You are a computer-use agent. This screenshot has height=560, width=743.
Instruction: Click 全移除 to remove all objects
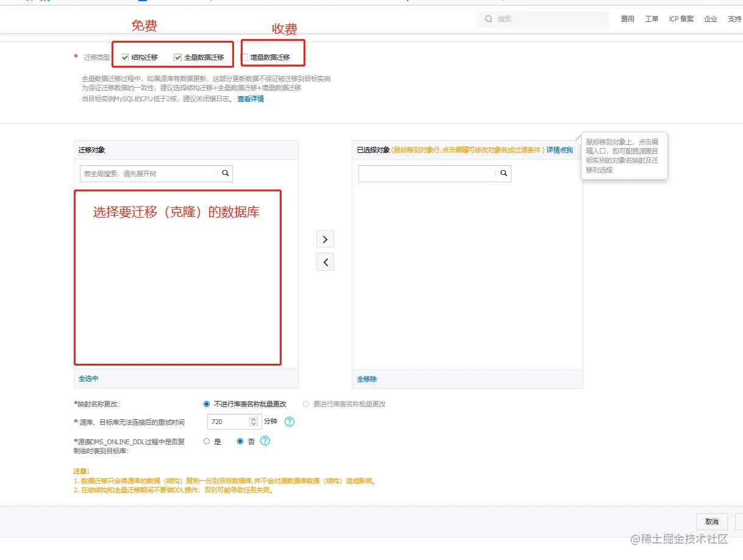367,379
